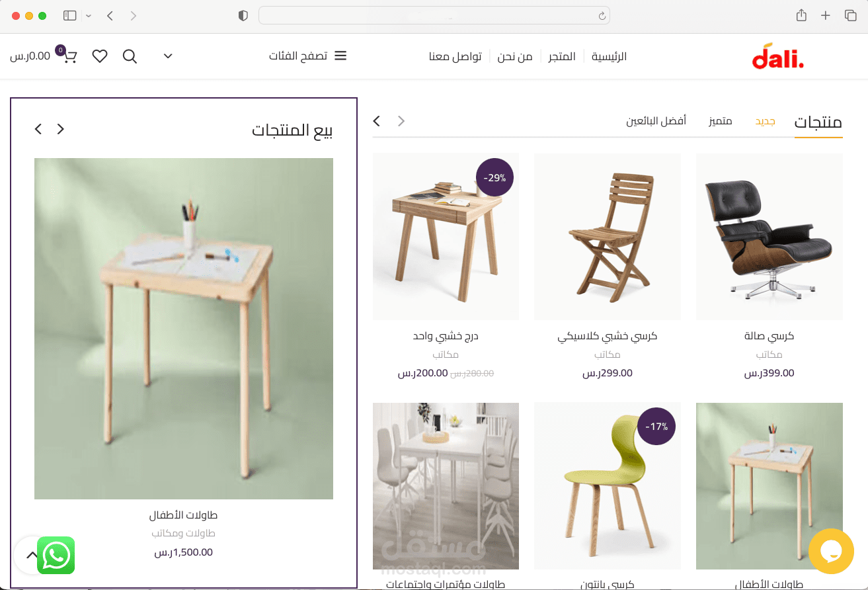Expand the header dropdown chevron
Image resolution: width=868 pixels, height=590 pixels.
(x=168, y=56)
